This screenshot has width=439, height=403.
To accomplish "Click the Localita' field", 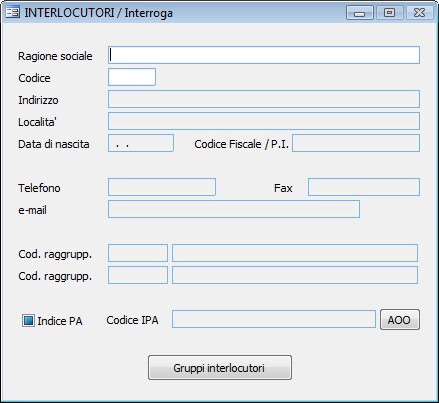I will coord(264,121).
